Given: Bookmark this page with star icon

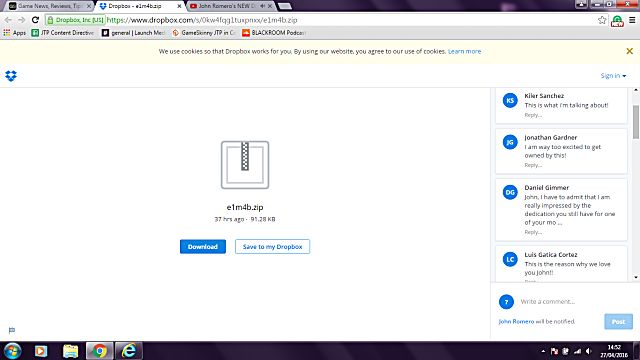Looking at the screenshot, I should [x=602, y=20].
